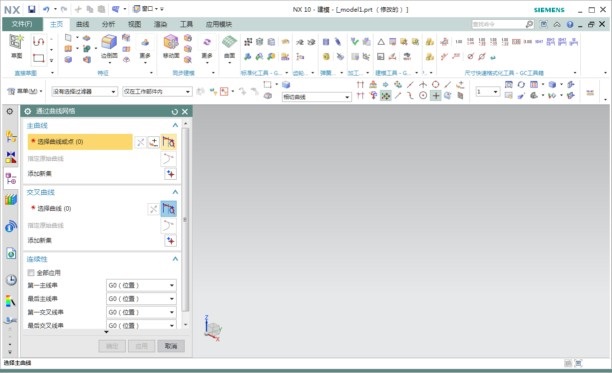Click the reset dialog icon in header

click(x=174, y=112)
